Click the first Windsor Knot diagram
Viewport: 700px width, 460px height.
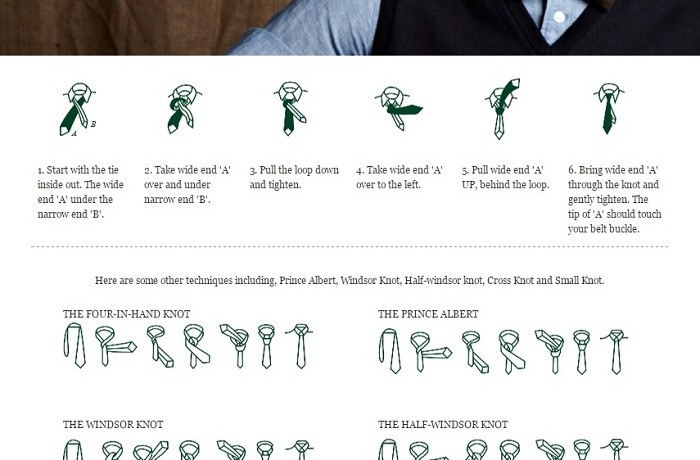[x=74, y=450]
